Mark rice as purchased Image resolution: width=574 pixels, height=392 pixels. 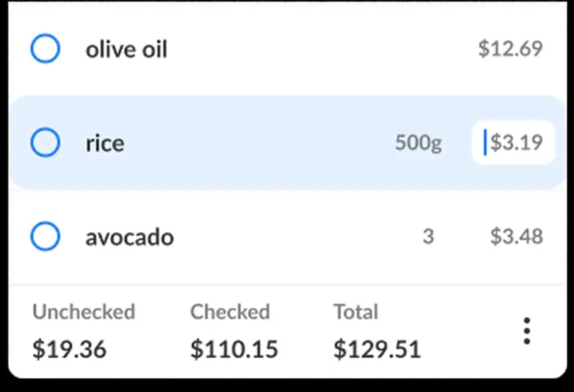(x=44, y=142)
